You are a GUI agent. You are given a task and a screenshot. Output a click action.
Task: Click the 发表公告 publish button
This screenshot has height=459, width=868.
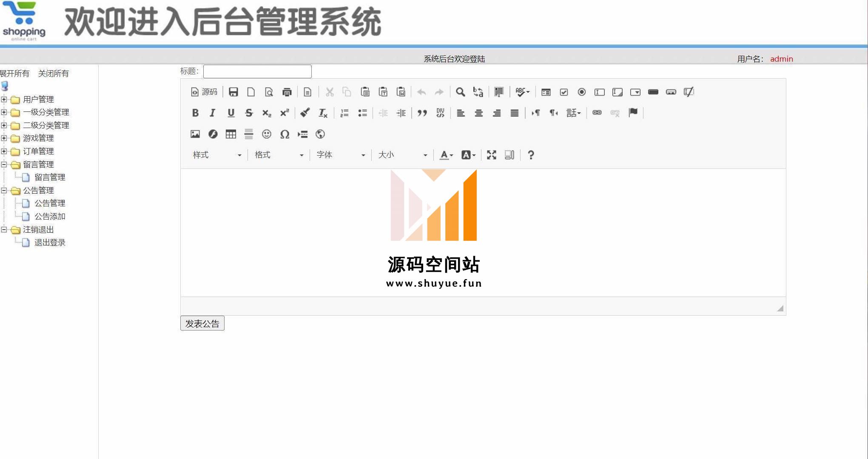[x=202, y=323]
